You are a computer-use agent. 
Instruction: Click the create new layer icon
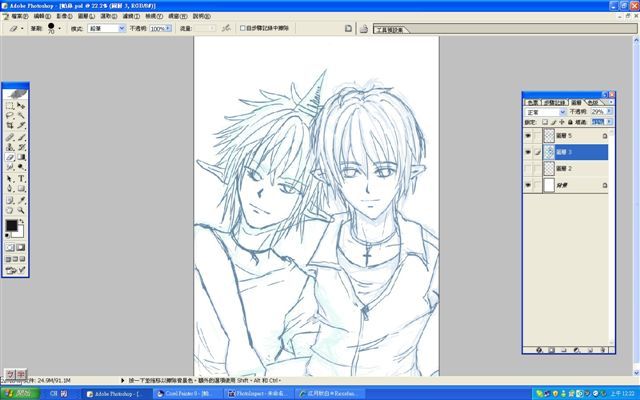coord(591,350)
